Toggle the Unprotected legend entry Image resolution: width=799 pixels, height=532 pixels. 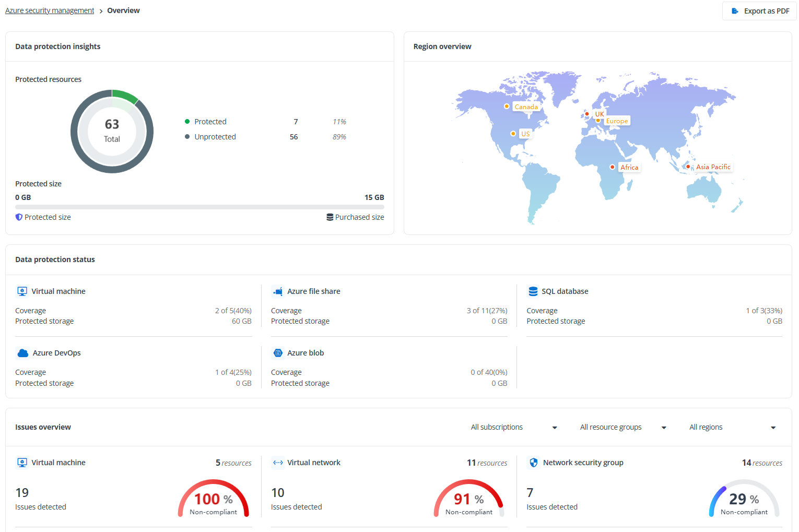210,136
